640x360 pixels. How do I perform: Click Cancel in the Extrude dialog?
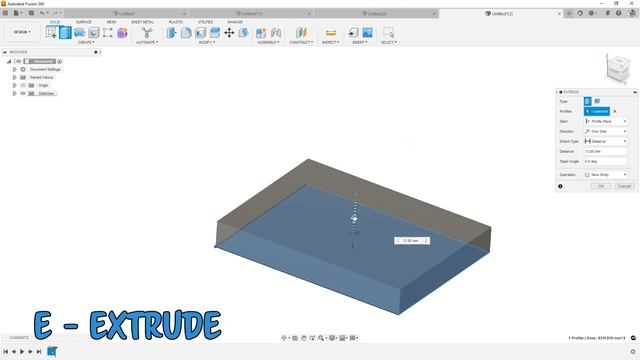coord(624,186)
